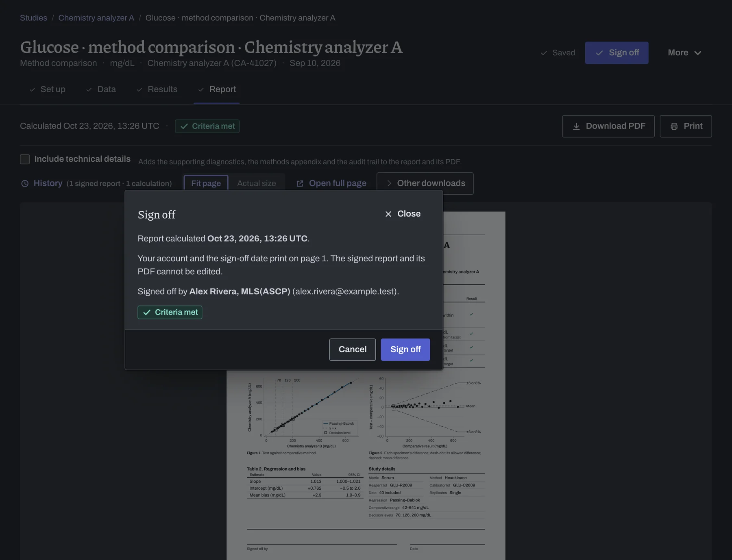Image resolution: width=732 pixels, height=560 pixels.
Task: Click the Print button
Action: pyautogui.click(x=686, y=126)
